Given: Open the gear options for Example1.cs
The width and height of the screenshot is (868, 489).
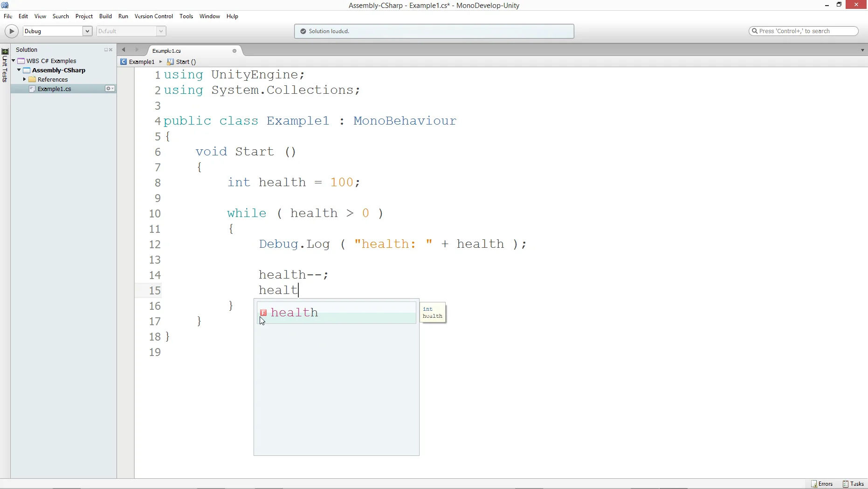Looking at the screenshot, I should 110,89.
